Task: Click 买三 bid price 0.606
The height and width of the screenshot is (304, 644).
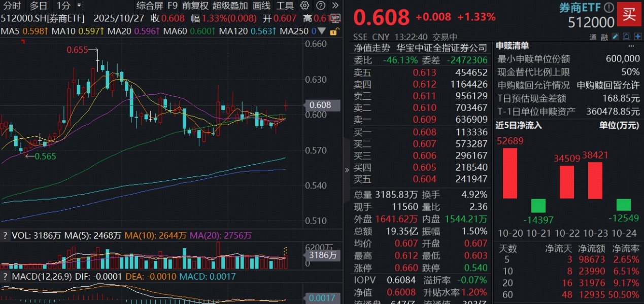Action: click(424, 156)
